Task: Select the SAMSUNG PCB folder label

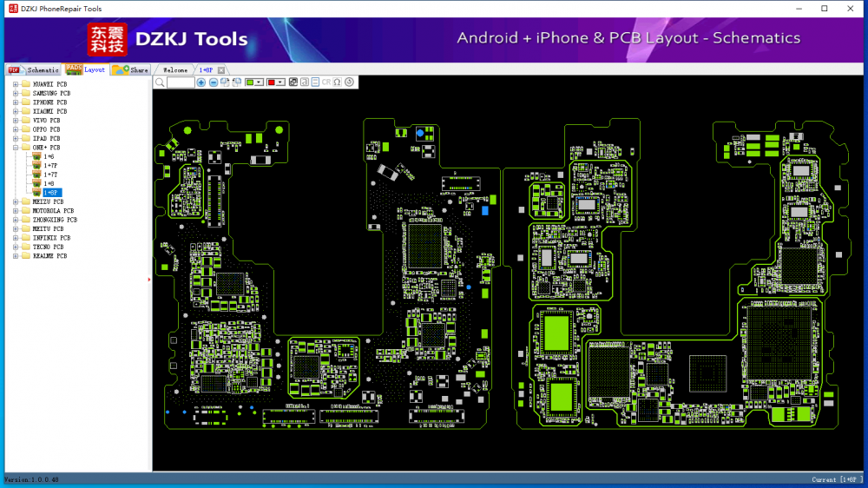Action: click(x=51, y=93)
